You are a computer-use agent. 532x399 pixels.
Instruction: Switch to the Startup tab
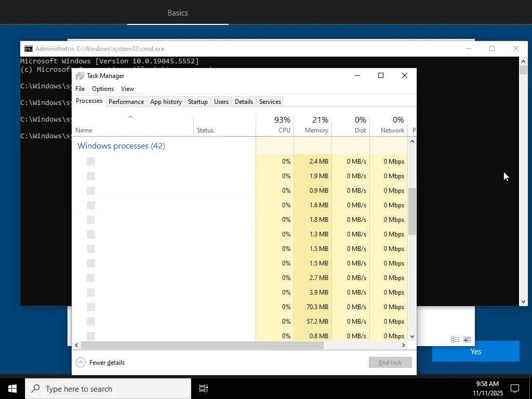point(198,102)
